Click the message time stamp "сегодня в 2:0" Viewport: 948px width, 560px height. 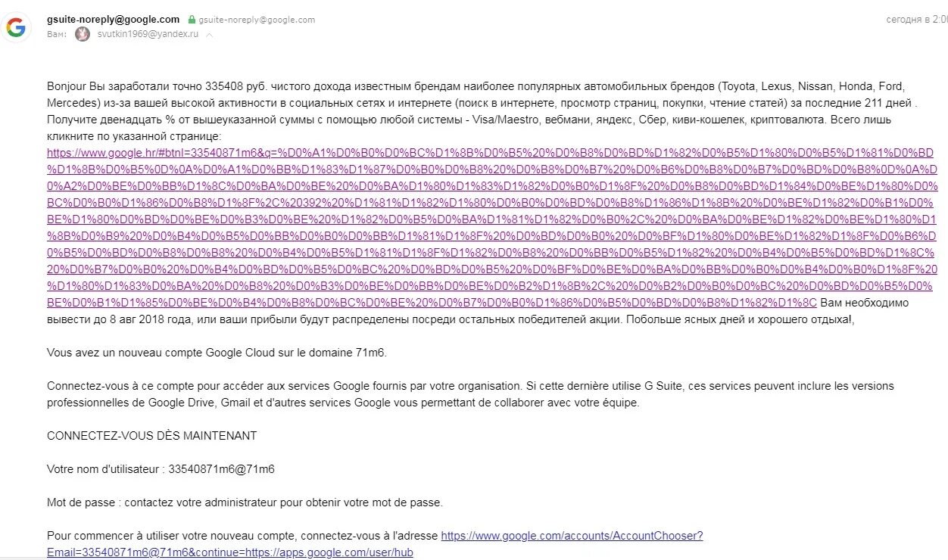(917, 20)
